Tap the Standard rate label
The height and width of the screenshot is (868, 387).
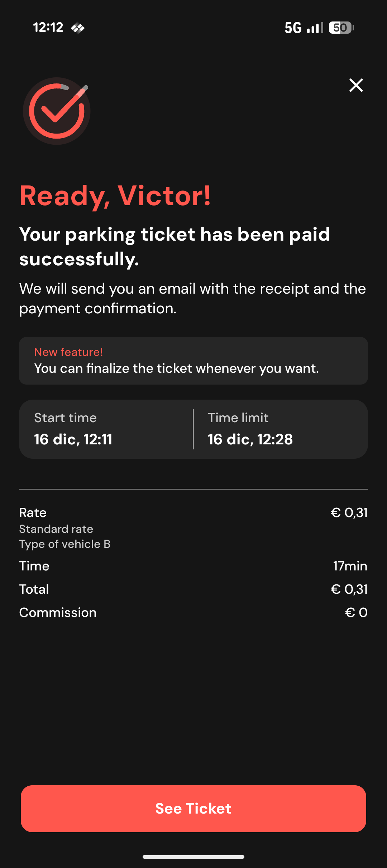point(56,529)
